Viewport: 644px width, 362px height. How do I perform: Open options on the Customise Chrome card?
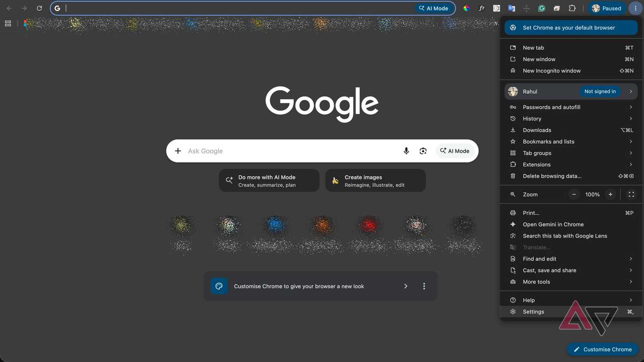pos(424,286)
